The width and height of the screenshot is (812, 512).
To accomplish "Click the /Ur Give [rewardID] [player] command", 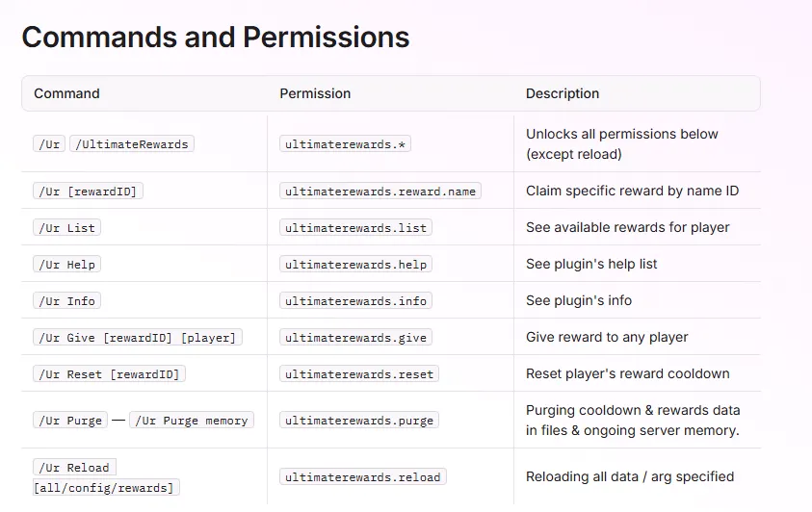I will coord(137,337).
